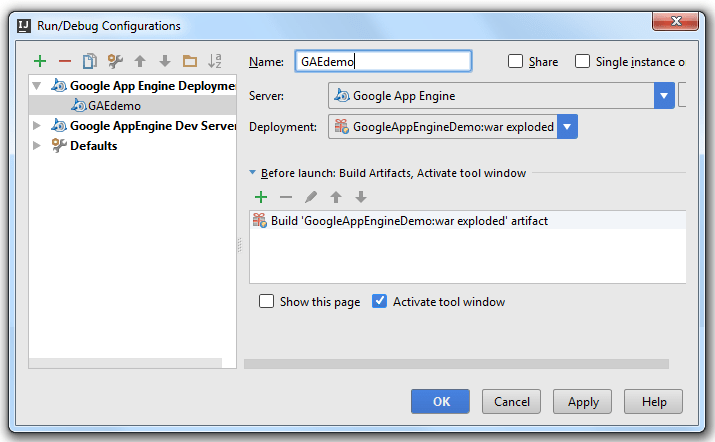Click the Defaults wrench icon in tree

59,146
